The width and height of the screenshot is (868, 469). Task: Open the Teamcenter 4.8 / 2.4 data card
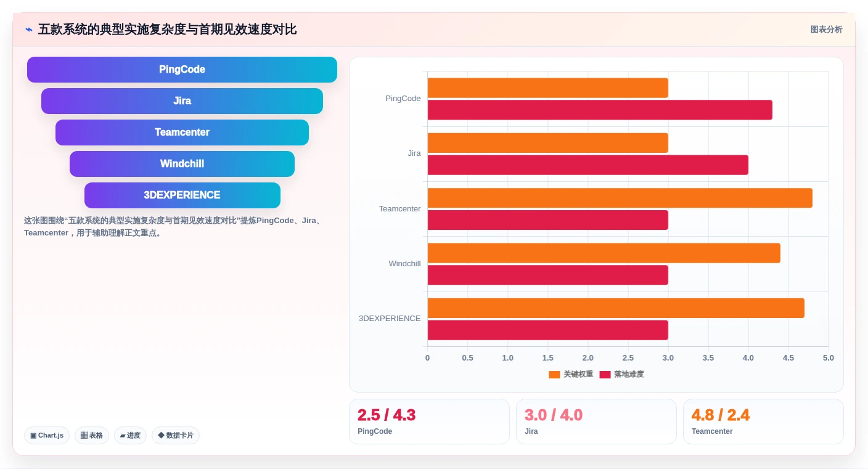point(763,422)
